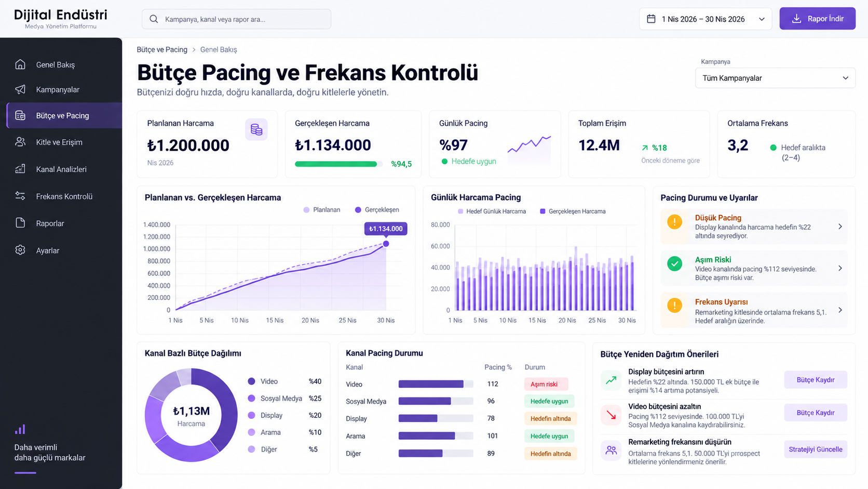Viewport: 868px width, 489px height.
Task: Click the warning icon for Frekans Uyarısı
Action: [674, 305]
